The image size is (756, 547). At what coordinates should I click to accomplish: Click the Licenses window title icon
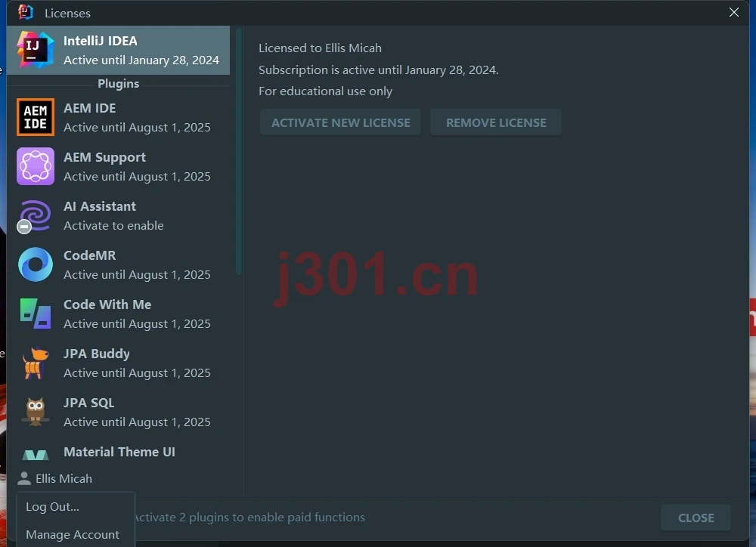(x=26, y=13)
